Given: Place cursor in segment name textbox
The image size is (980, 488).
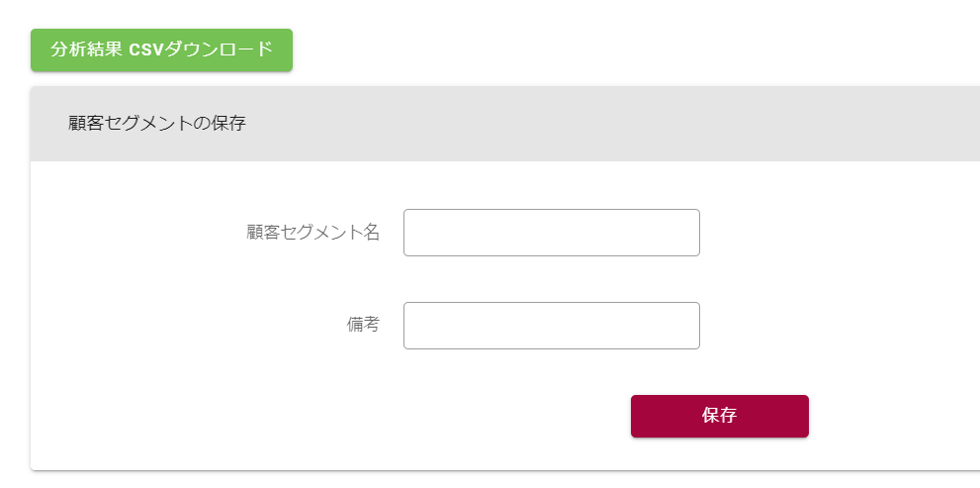Looking at the screenshot, I should (551, 233).
